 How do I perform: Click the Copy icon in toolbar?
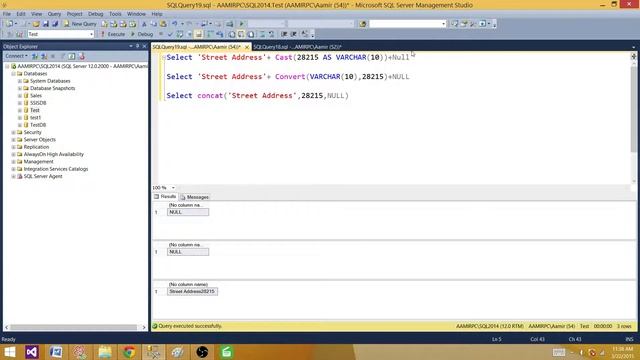pos(153,24)
